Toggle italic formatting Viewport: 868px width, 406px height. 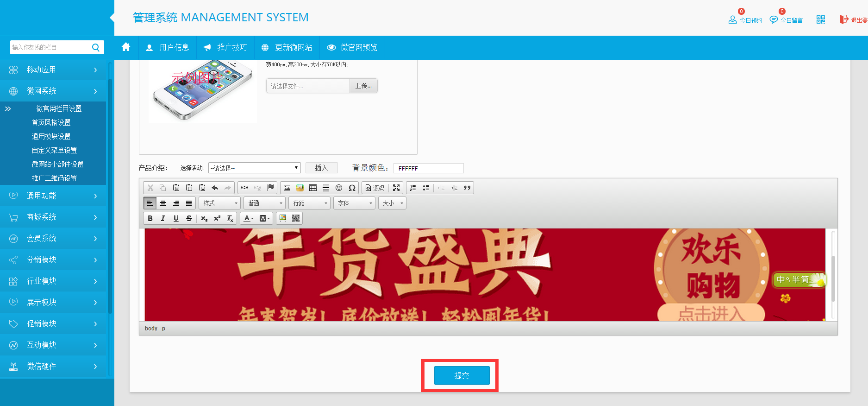click(x=163, y=218)
